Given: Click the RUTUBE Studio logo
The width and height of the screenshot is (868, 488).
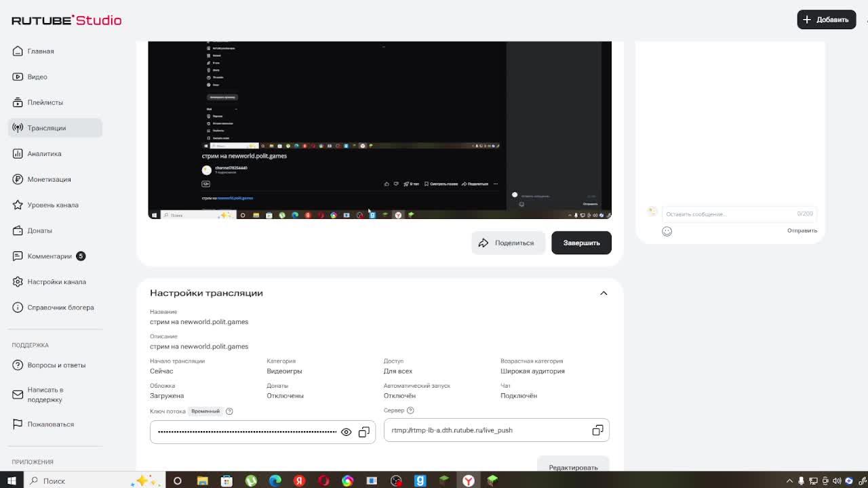Looking at the screenshot, I should point(66,20).
